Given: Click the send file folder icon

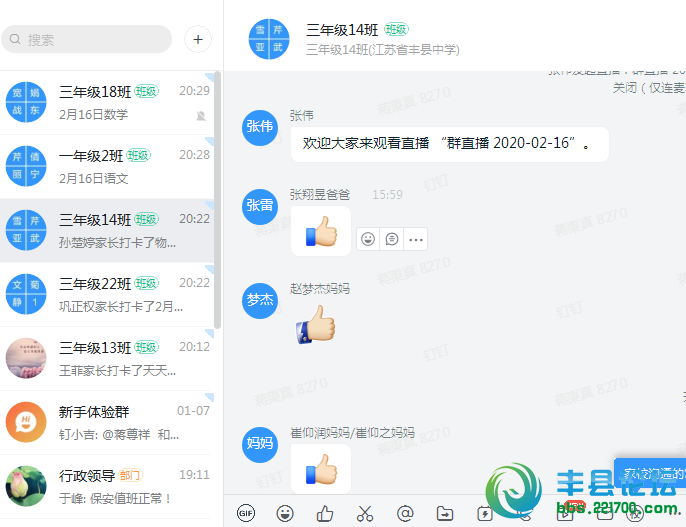Looking at the screenshot, I should (x=445, y=513).
